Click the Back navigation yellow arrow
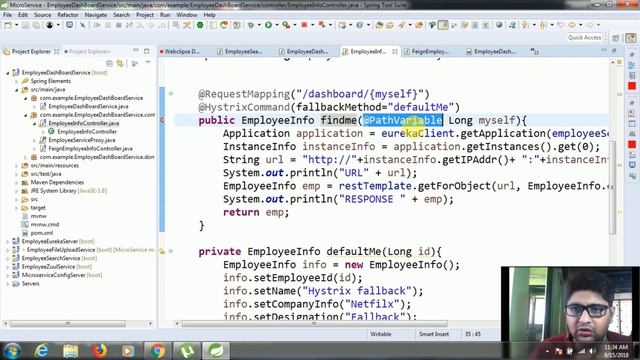Viewport: 640px width, 360px height. pyautogui.click(x=572, y=25)
